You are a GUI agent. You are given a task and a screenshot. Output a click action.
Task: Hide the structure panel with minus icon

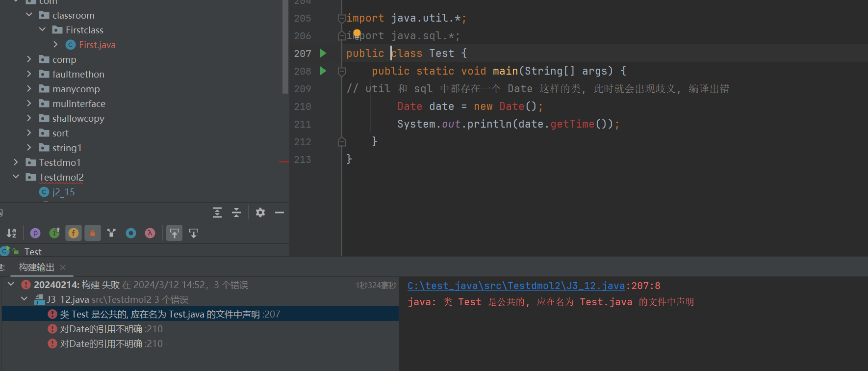point(280,212)
